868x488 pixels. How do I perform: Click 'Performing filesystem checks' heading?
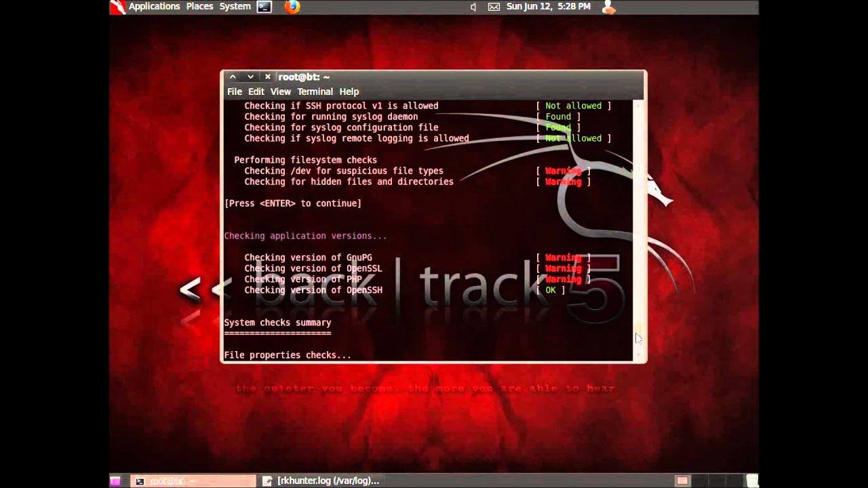305,160
